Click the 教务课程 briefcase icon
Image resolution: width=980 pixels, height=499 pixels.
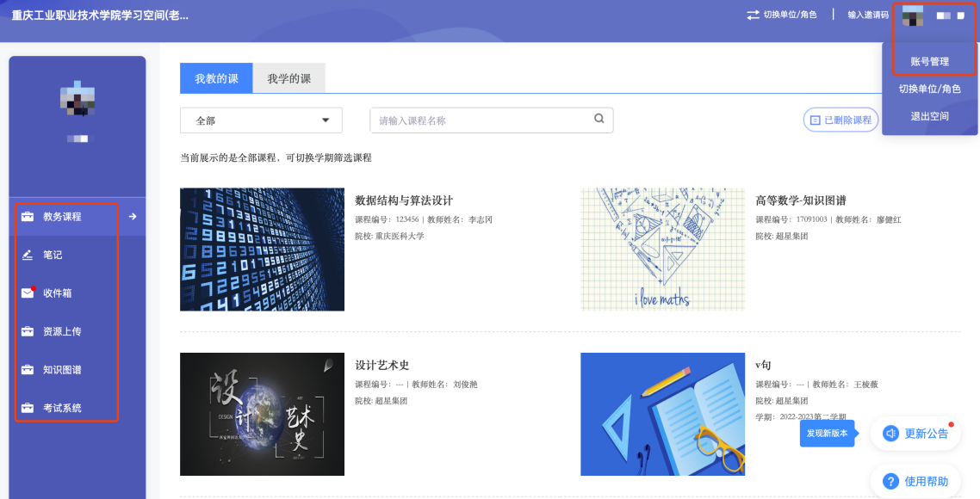coord(28,217)
